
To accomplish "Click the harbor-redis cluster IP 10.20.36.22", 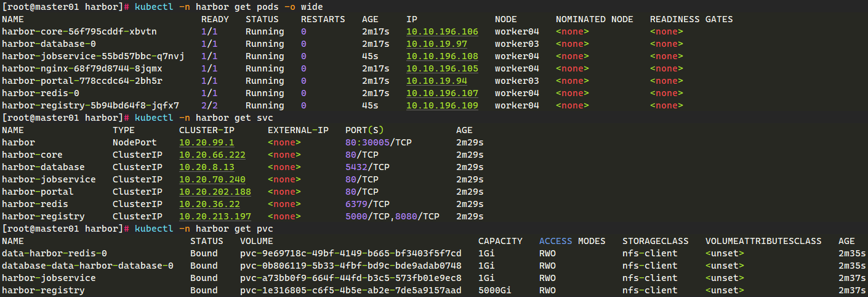I will [x=209, y=204].
